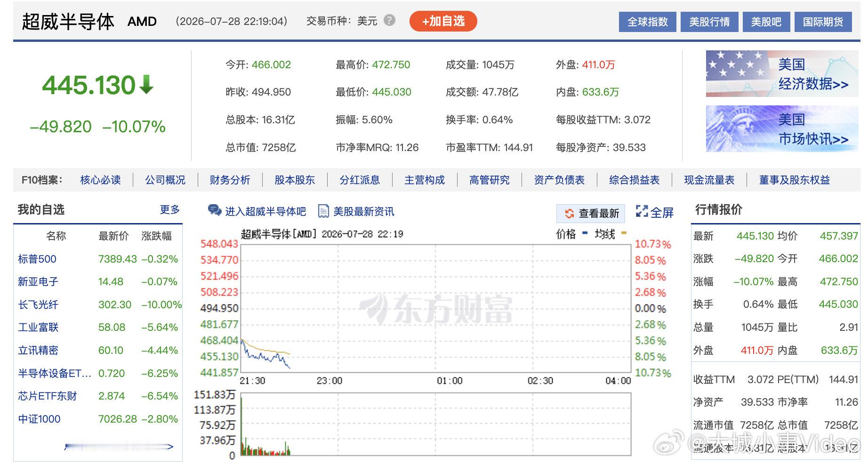
Task: Open the 股本股东 F10 tab
Action: [x=295, y=180]
